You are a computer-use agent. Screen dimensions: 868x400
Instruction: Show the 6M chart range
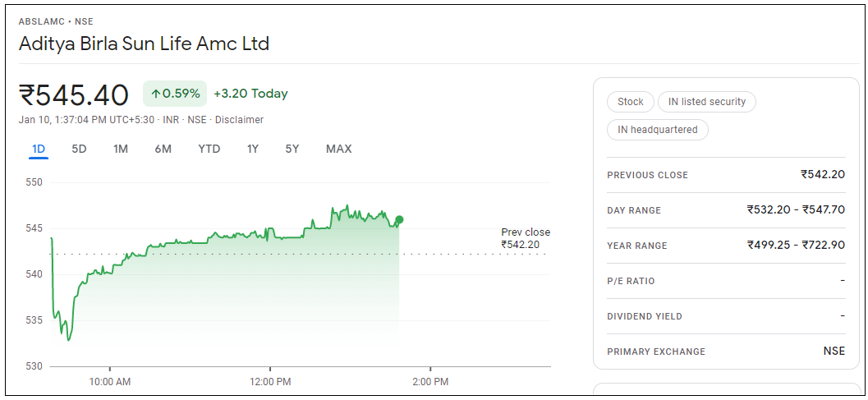(163, 149)
